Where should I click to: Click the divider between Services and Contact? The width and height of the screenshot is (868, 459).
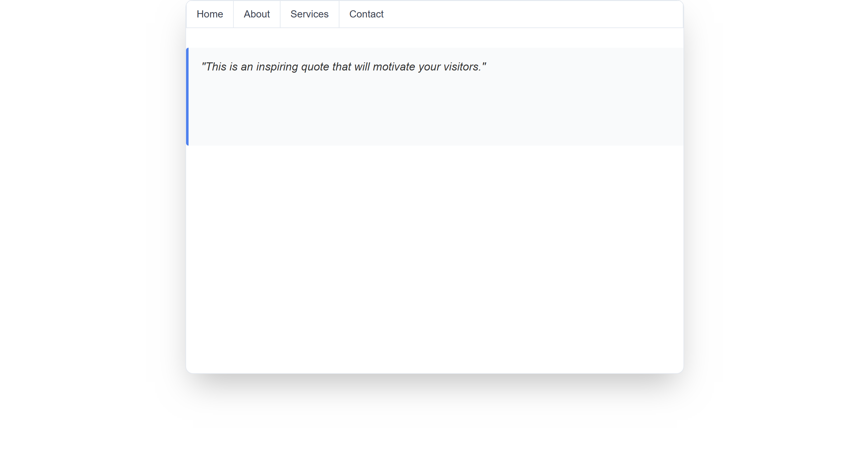click(x=339, y=14)
